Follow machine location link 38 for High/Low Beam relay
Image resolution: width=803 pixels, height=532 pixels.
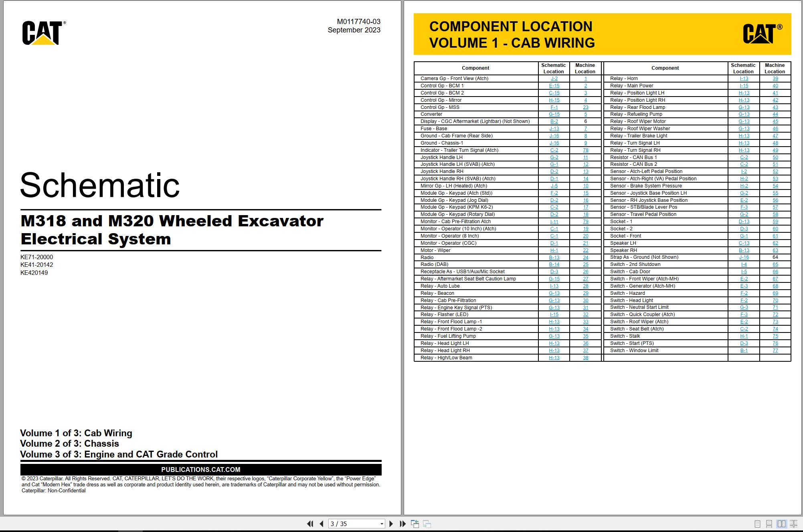[586, 358]
